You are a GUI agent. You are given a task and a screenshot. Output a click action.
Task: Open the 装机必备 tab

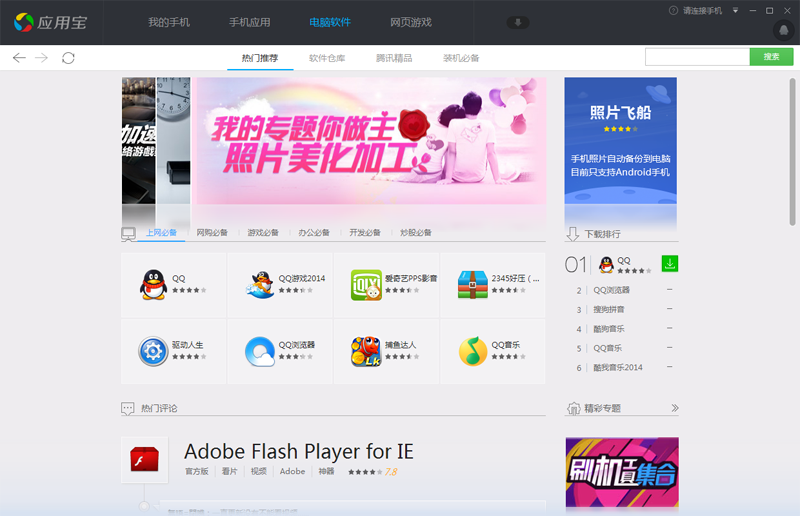tap(461, 58)
